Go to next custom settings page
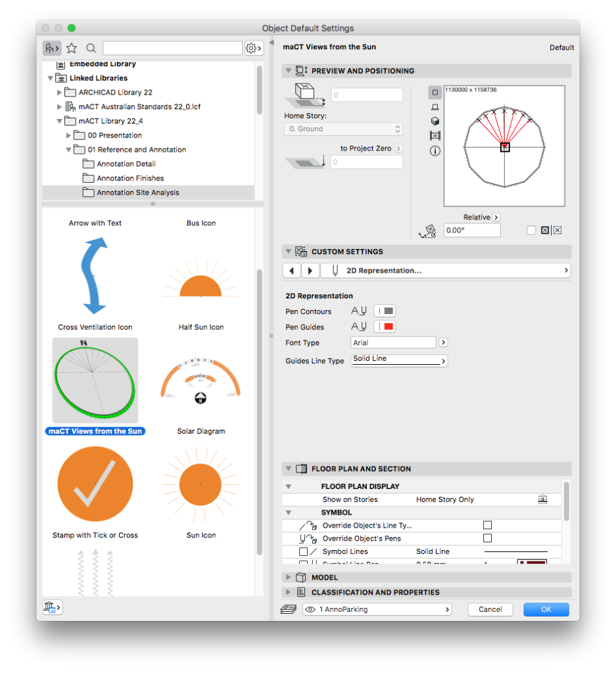This screenshot has width=616, height=673. 310,270
